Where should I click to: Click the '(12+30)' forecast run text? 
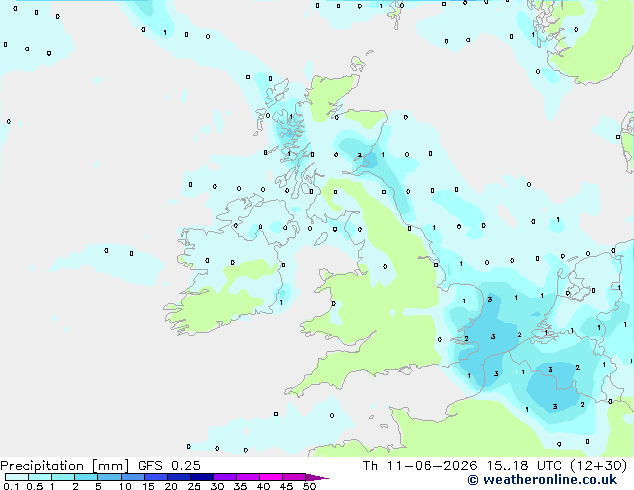click(x=598, y=466)
